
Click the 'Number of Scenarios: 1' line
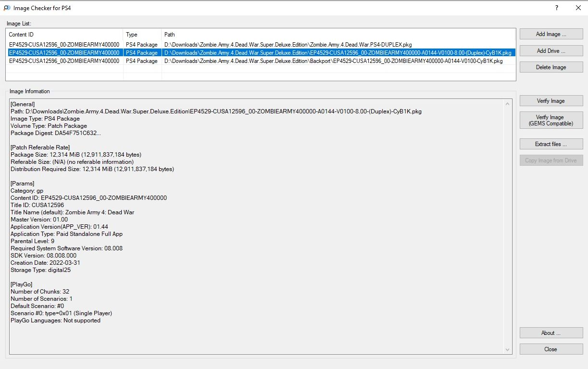point(41,299)
